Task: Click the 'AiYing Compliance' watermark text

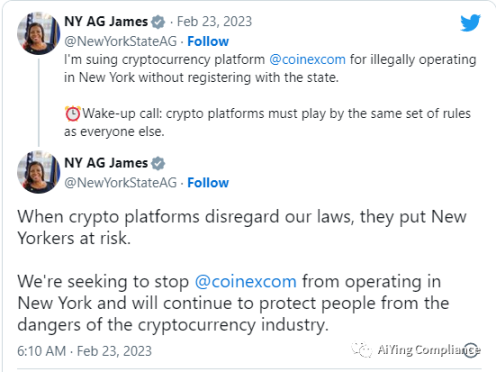Action: tap(429, 350)
